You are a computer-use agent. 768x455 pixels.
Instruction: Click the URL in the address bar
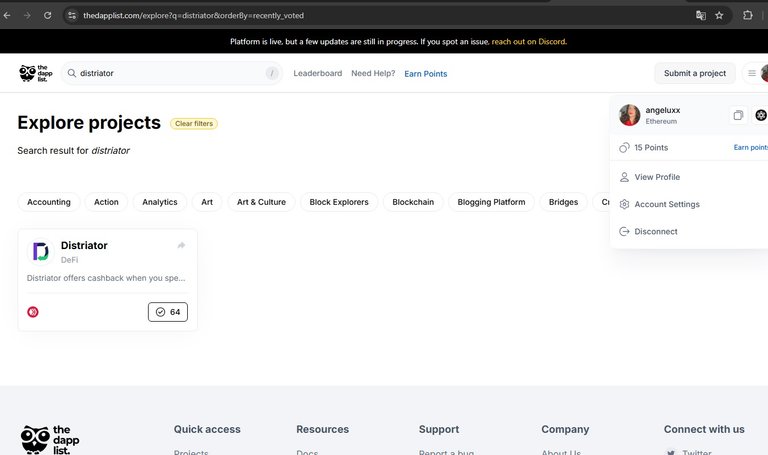tap(193, 16)
